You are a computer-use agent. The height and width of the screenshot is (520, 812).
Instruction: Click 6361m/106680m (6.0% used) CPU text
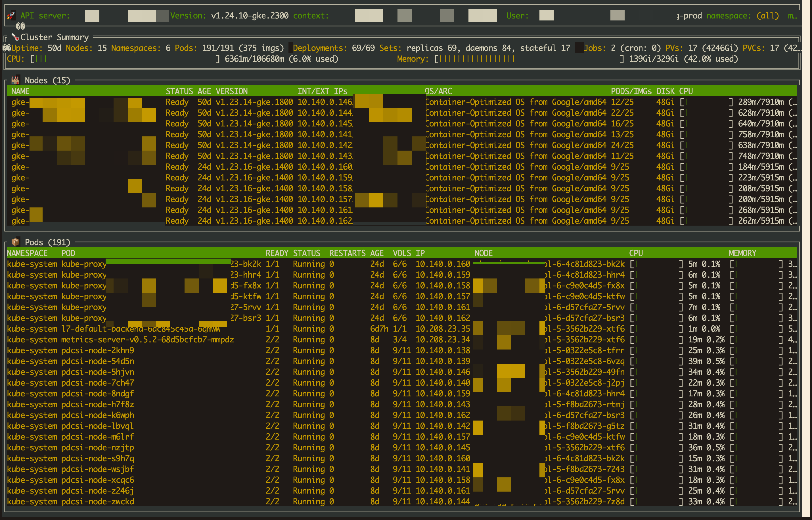[x=281, y=59]
